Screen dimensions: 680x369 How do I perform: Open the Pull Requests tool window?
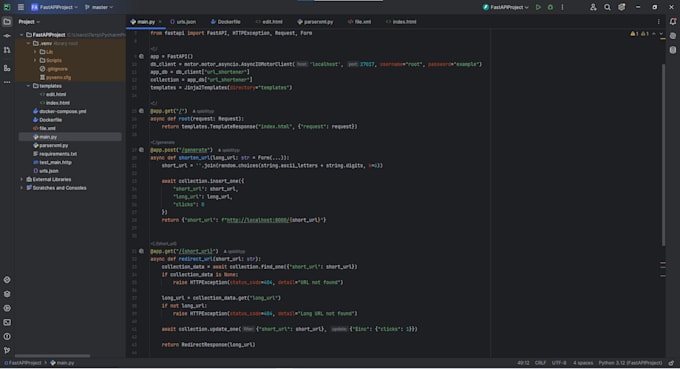[7, 51]
